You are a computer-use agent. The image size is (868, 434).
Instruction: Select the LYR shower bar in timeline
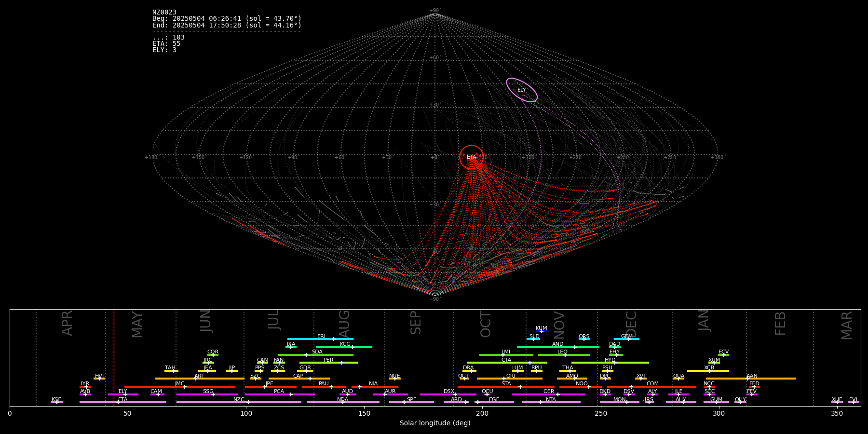point(85,387)
